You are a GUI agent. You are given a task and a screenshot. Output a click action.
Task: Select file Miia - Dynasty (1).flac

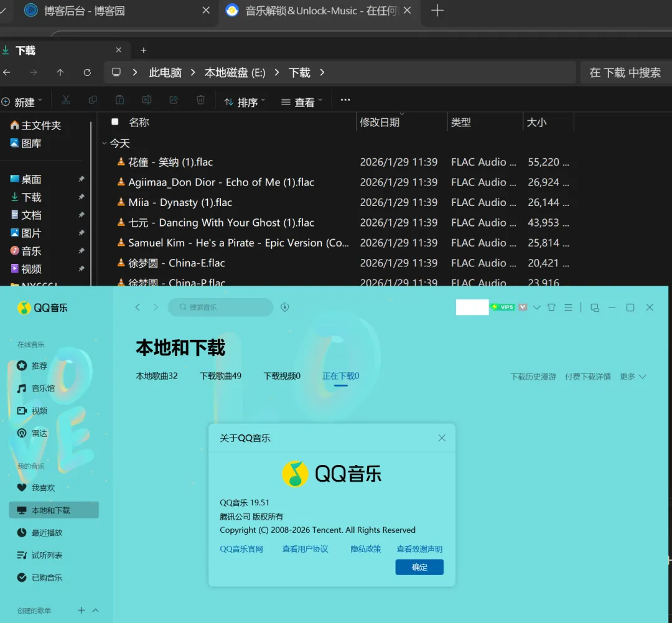point(180,202)
